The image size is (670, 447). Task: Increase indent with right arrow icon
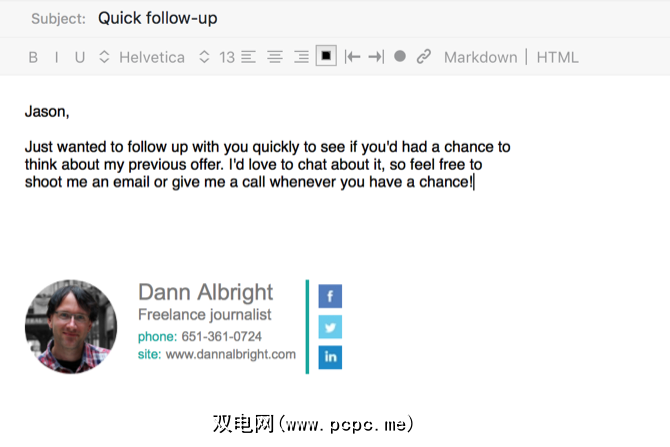pos(376,56)
